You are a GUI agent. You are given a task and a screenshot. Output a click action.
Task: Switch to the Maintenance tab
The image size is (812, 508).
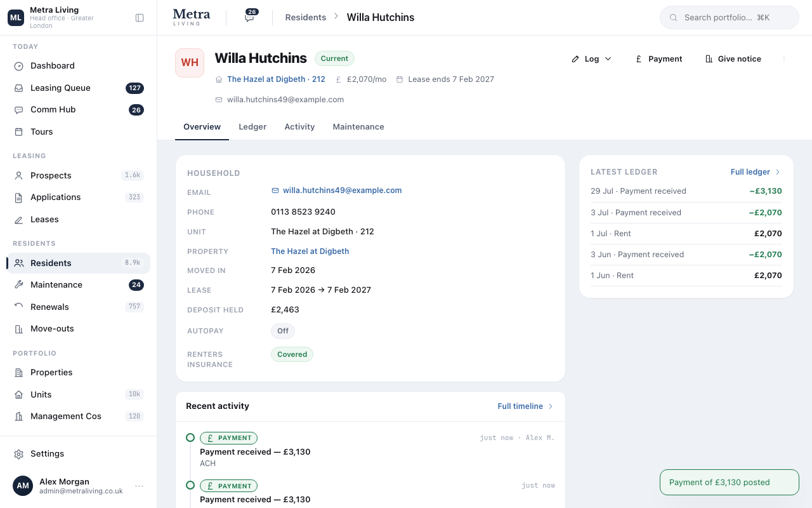click(x=358, y=127)
